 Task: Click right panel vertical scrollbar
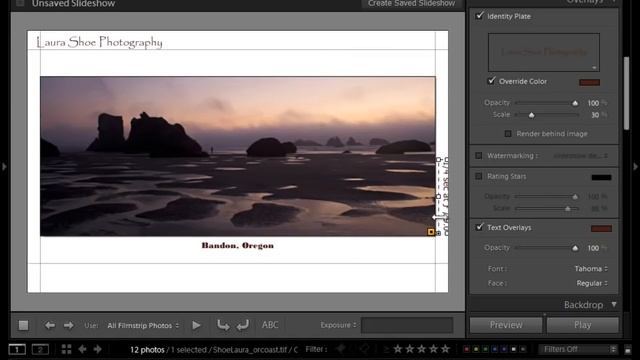(x=627, y=94)
